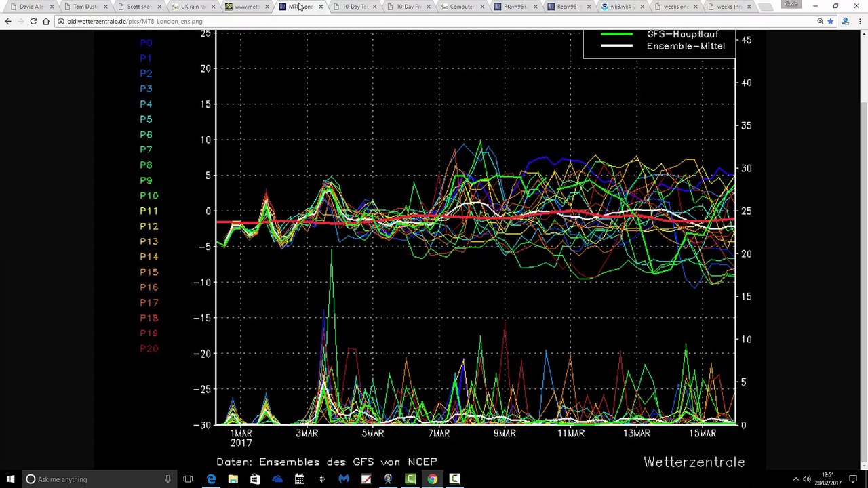
Task: Open the Windows Start menu
Action: tap(11, 479)
